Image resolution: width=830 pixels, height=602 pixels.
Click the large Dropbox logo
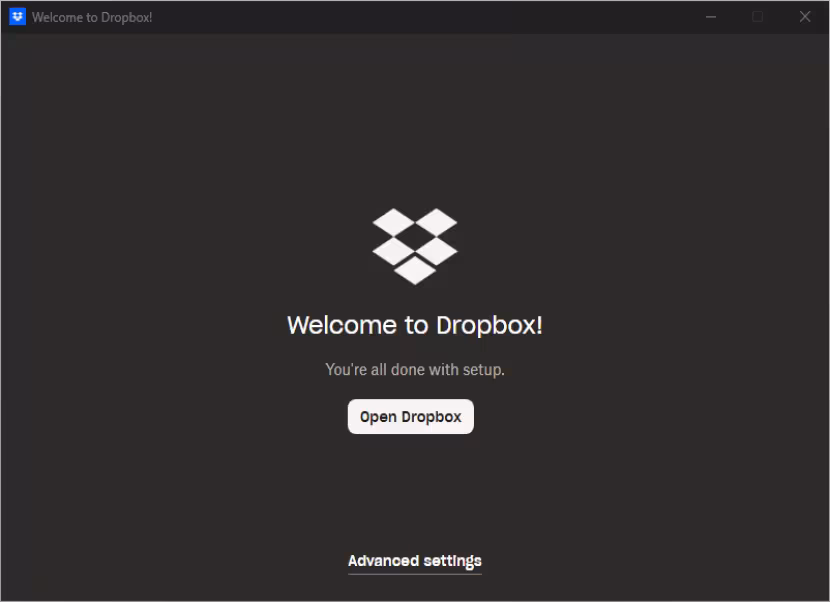414,246
